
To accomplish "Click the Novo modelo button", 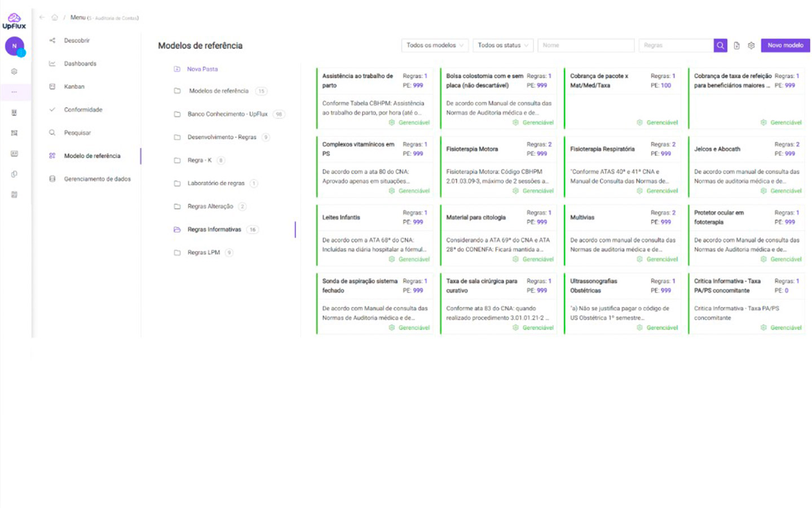I will 785,46.
